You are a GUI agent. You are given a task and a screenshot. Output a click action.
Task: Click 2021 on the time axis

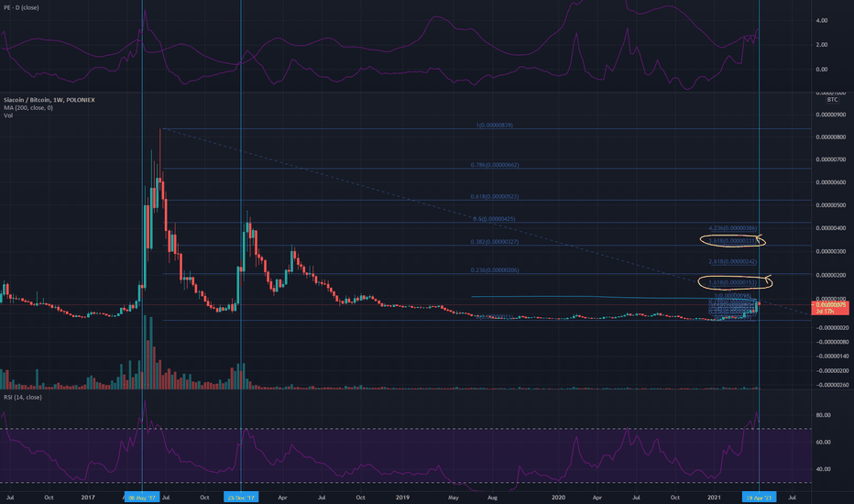714,498
